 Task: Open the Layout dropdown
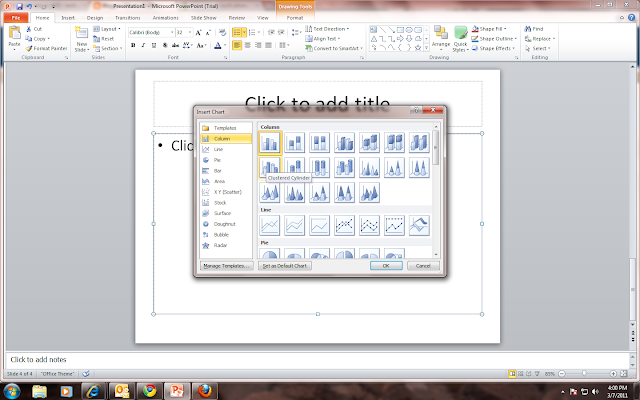point(107,29)
